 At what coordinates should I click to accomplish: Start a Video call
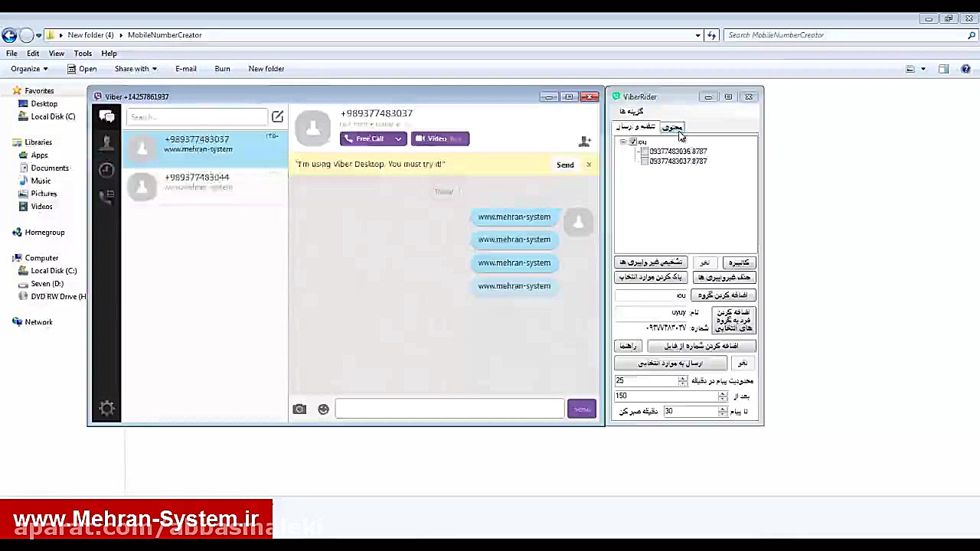click(439, 139)
